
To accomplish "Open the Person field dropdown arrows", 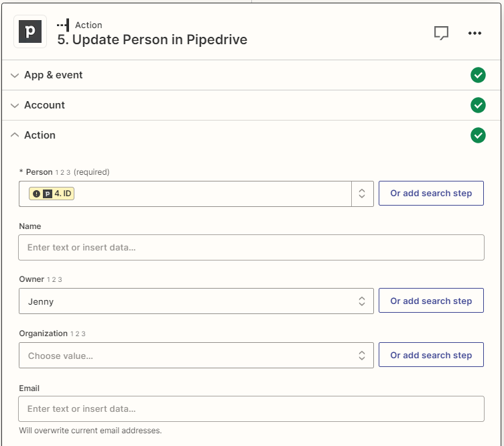I will (x=362, y=194).
